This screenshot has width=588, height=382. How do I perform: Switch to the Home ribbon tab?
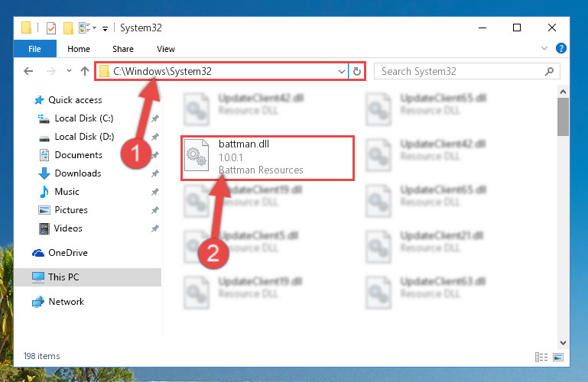(79, 49)
